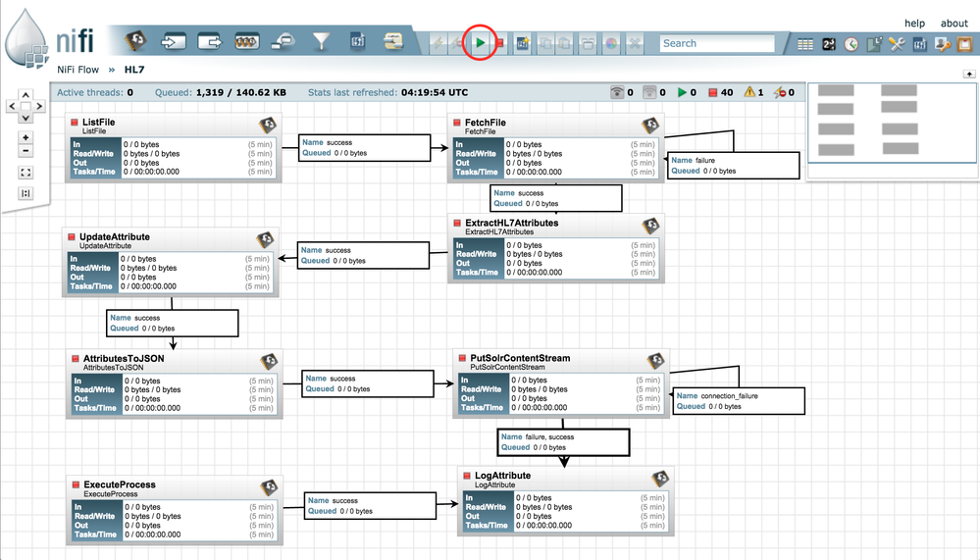
Task: Collapse the birdseye overview panel
Action: 969,74
